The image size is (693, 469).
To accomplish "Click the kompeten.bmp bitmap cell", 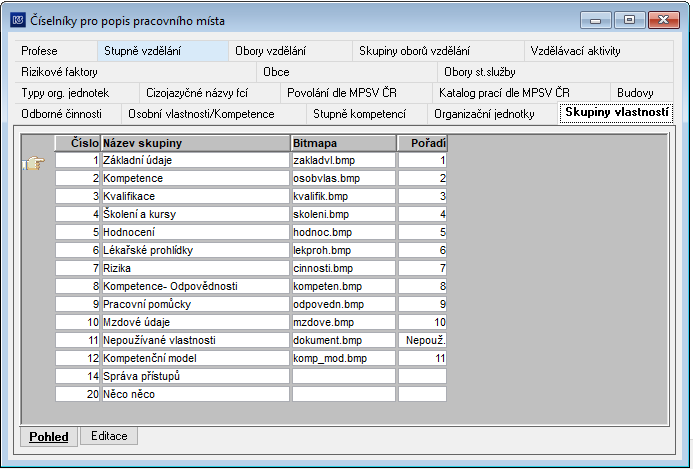I will coord(344,286).
